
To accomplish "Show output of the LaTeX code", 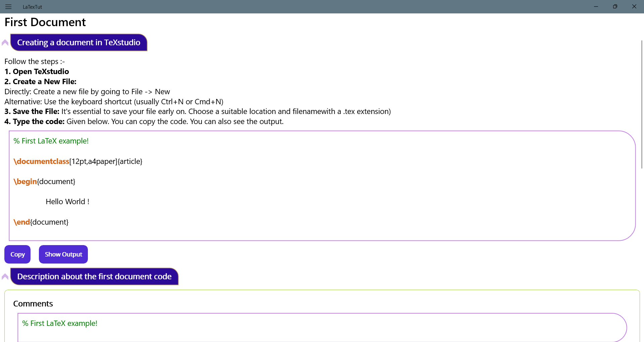I will 63,254.
